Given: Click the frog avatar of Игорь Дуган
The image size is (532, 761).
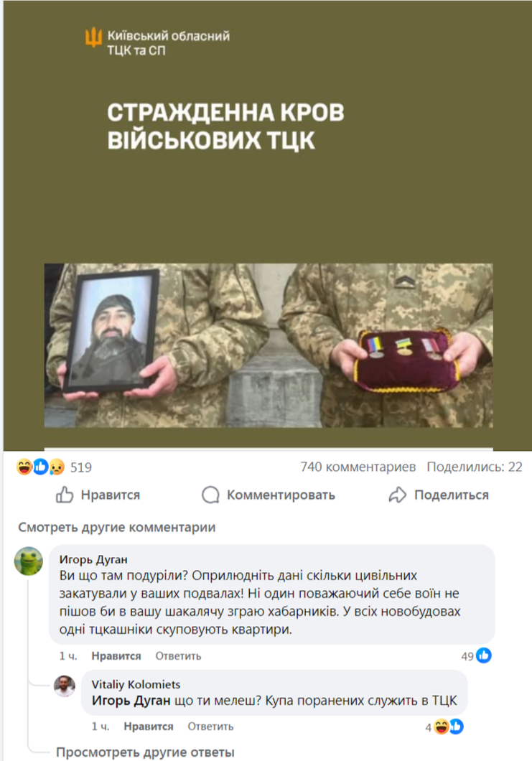Looking at the screenshot, I should pos(29,561).
